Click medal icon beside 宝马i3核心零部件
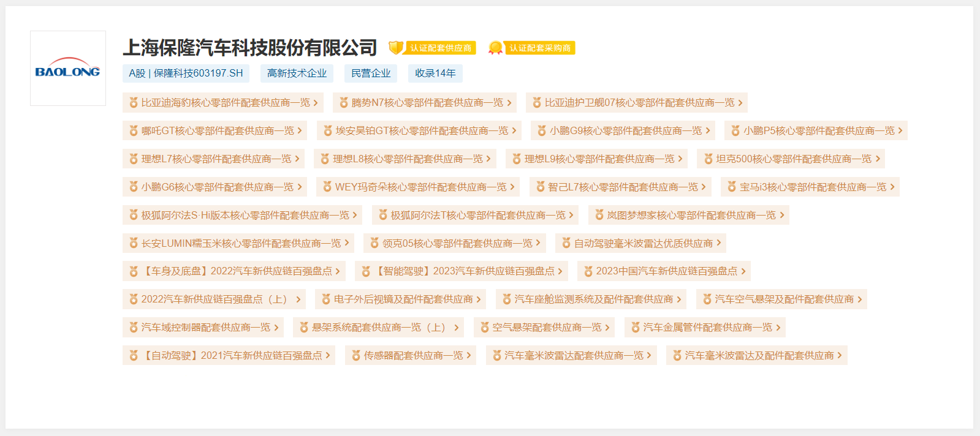980x436 pixels. click(x=732, y=187)
